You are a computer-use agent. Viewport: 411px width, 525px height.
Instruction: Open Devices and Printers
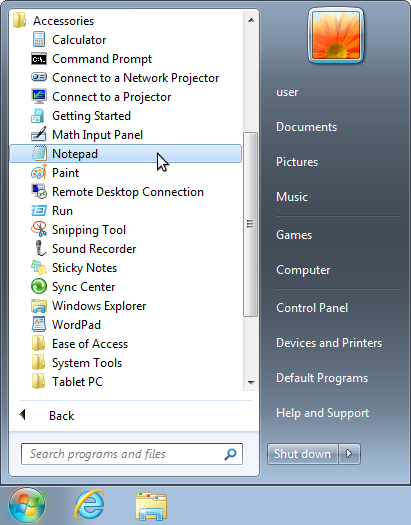click(x=329, y=343)
